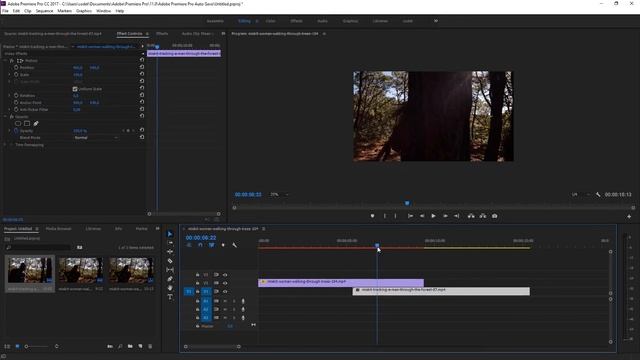
Task: Expand the Rotation property
Action: tap(9, 96)
